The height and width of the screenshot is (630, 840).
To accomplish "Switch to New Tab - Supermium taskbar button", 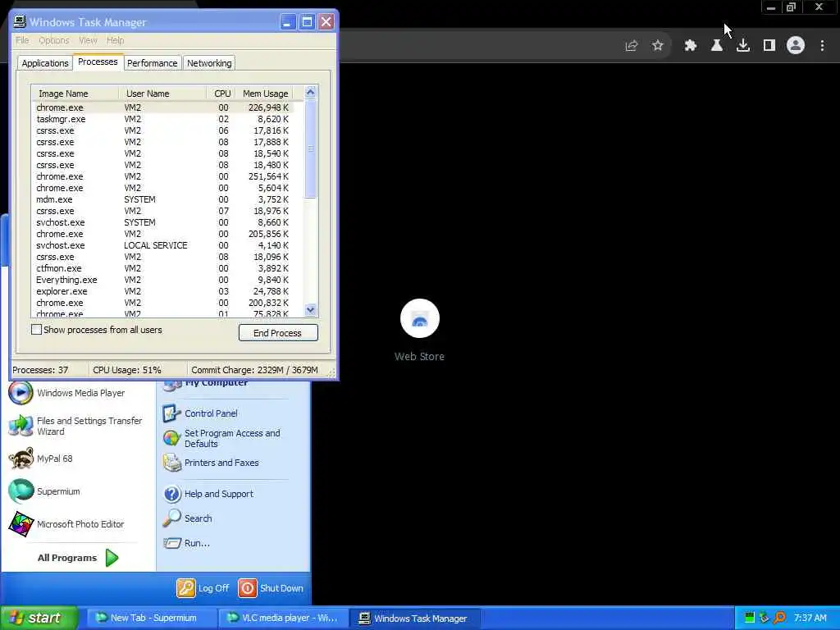I will click(x=151, y=618).
